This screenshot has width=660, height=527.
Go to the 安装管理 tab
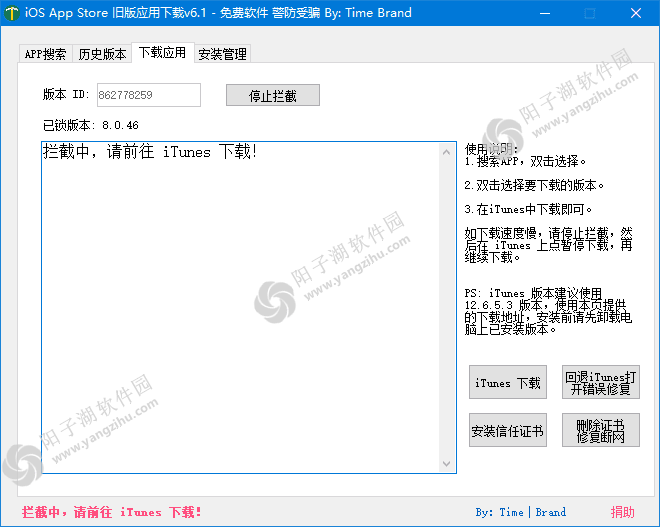click(x=223, y=54)
